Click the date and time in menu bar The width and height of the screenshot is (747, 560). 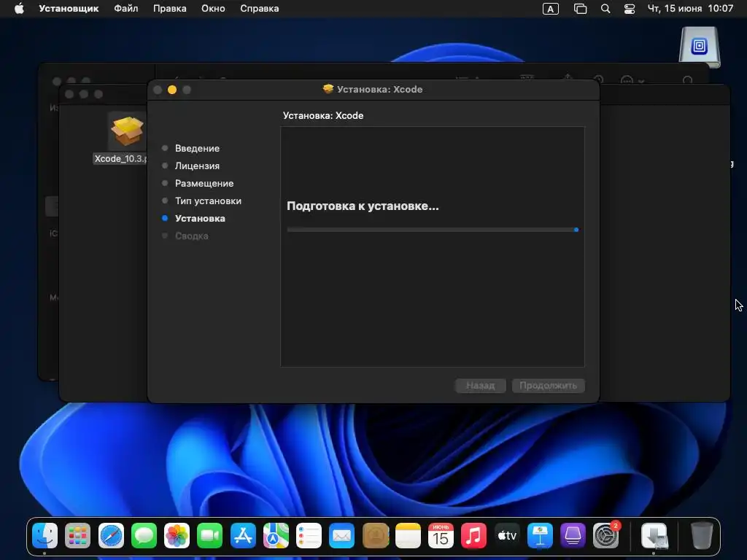click(690, 9)
